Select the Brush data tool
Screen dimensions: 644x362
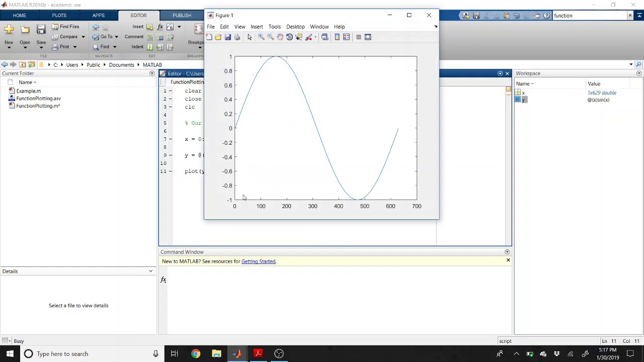(308, 37)
